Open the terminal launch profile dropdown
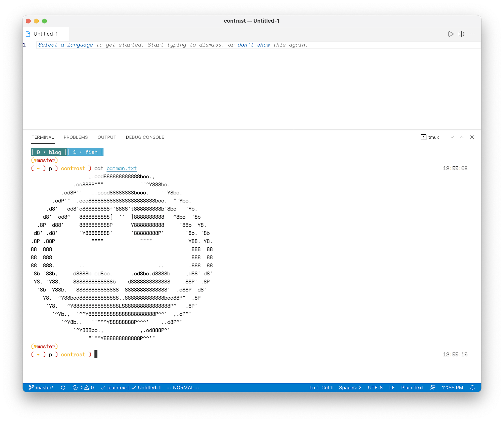This screenshot has width=504, height=422. [x=452, y=137]
